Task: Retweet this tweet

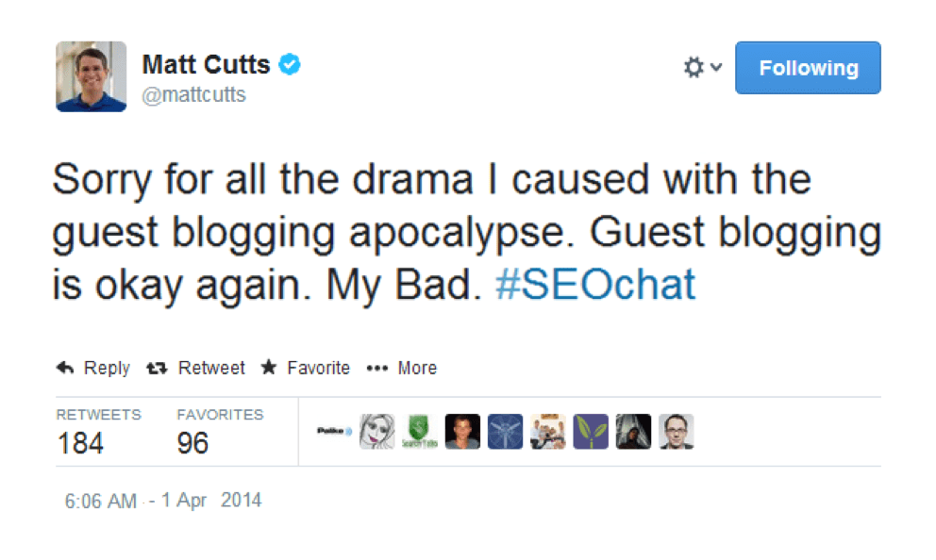Action: (x=196, y=368)
